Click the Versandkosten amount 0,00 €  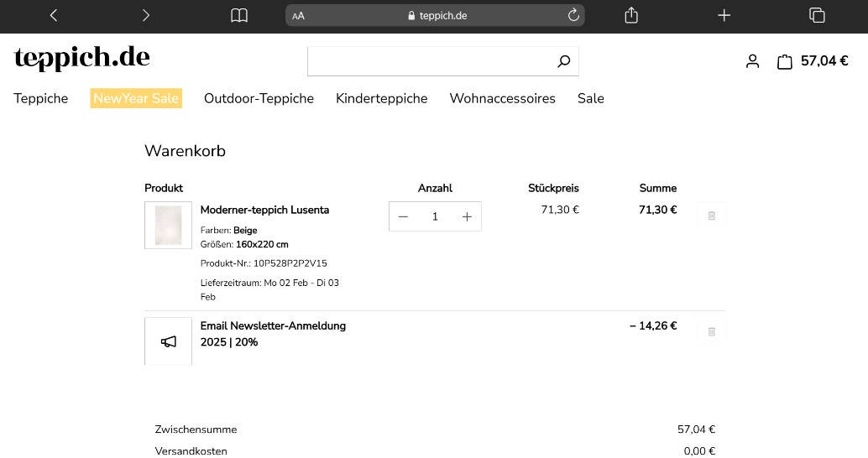pos(699,450)
